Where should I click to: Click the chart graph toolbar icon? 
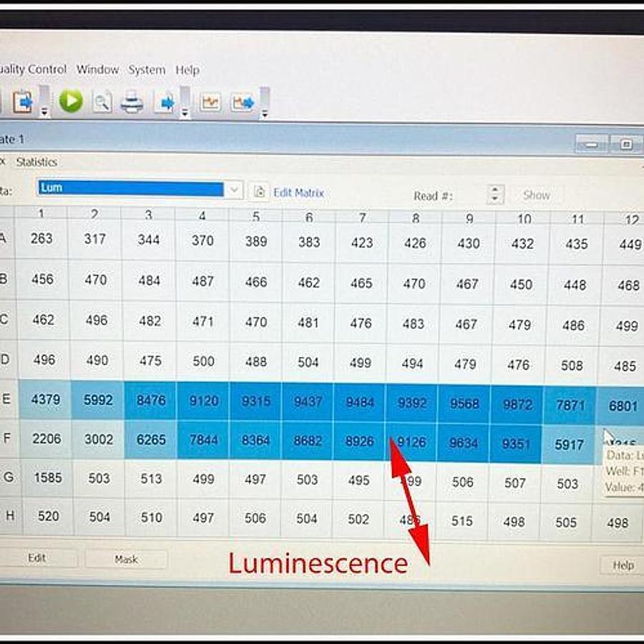[210, 102]
